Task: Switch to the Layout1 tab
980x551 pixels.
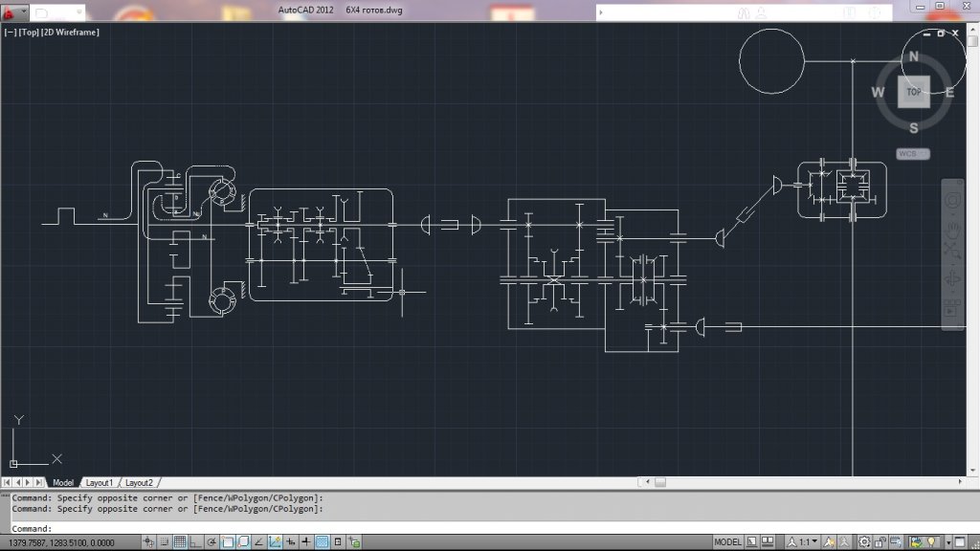Action: pyautogui.click(x=99, y=483)
